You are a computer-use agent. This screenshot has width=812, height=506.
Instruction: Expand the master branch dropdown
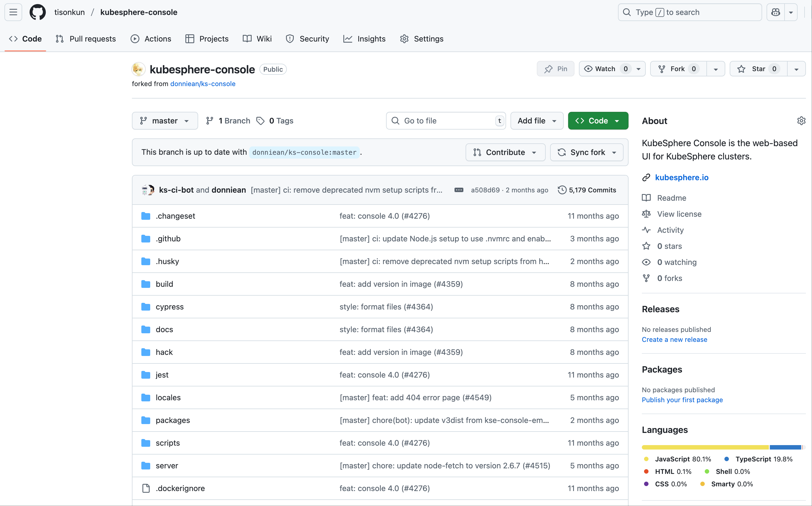165,121
